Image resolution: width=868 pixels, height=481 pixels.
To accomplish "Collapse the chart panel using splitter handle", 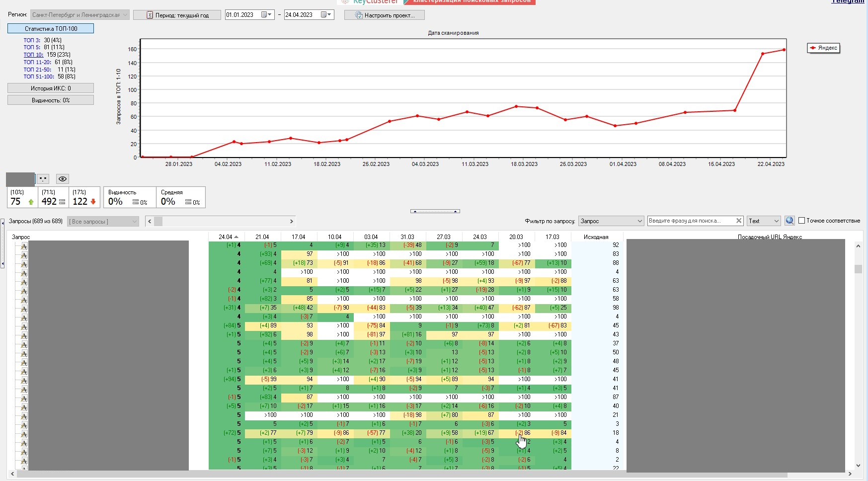I will tap(435, 211).
